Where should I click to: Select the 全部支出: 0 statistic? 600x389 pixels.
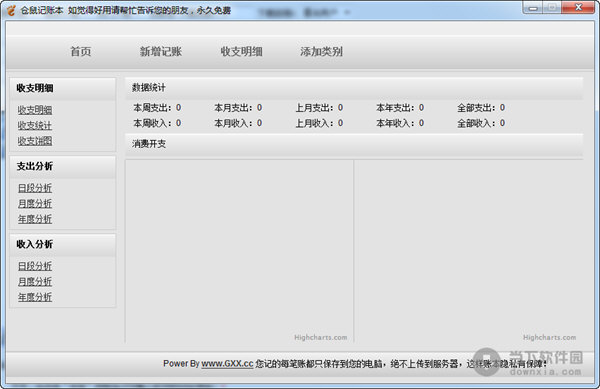(x=481, y=108)
